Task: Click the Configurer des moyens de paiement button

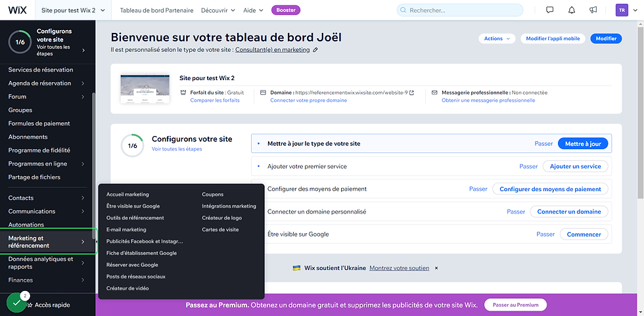Action: point(550,189)
